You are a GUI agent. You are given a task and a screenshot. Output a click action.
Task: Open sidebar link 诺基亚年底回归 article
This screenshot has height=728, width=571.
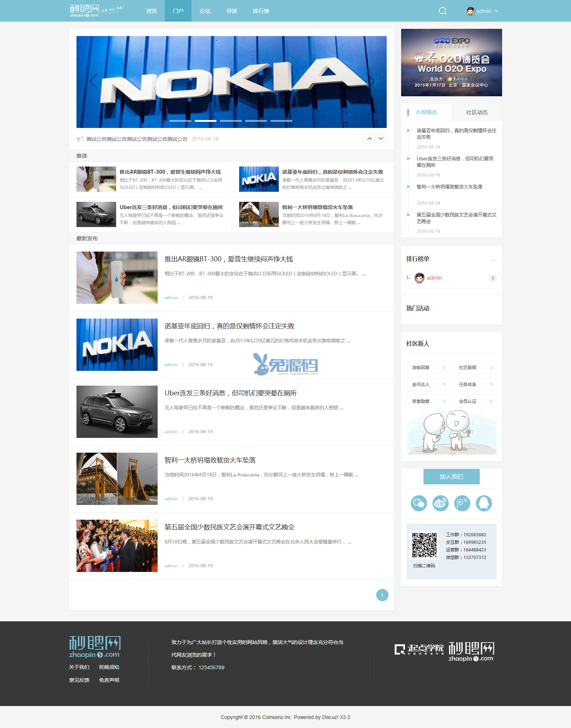[457, 134]
